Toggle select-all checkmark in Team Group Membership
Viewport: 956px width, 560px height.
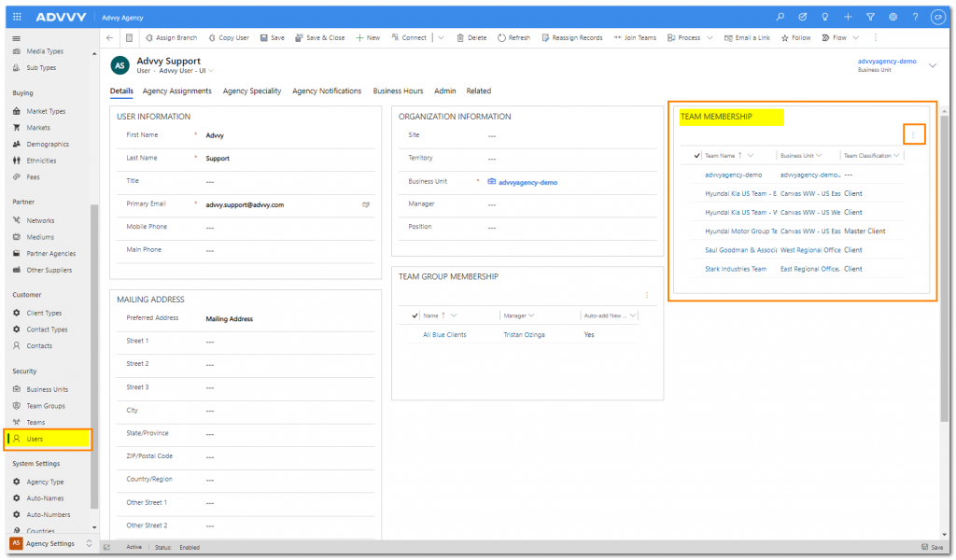(415, 315)
